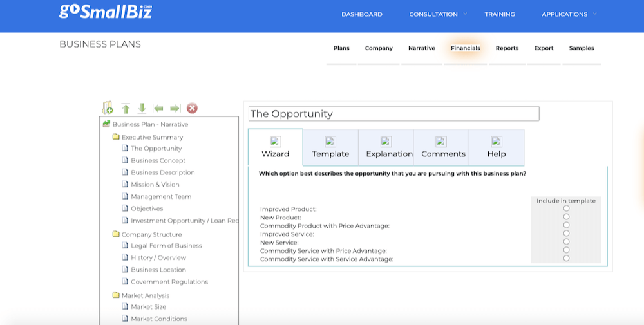This screenshot has height=325, width=644.
Task: Open the Financials section
Action: (x=466, y=48)
